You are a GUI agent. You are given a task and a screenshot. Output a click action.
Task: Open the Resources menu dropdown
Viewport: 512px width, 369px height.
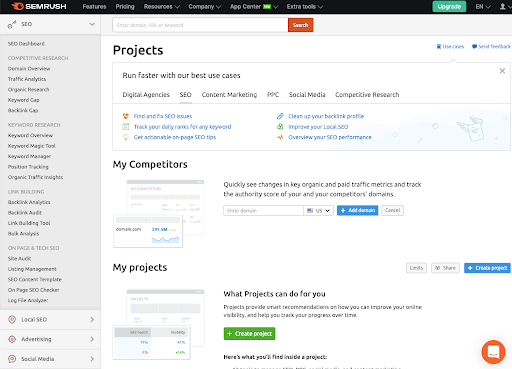pos(162,7)
